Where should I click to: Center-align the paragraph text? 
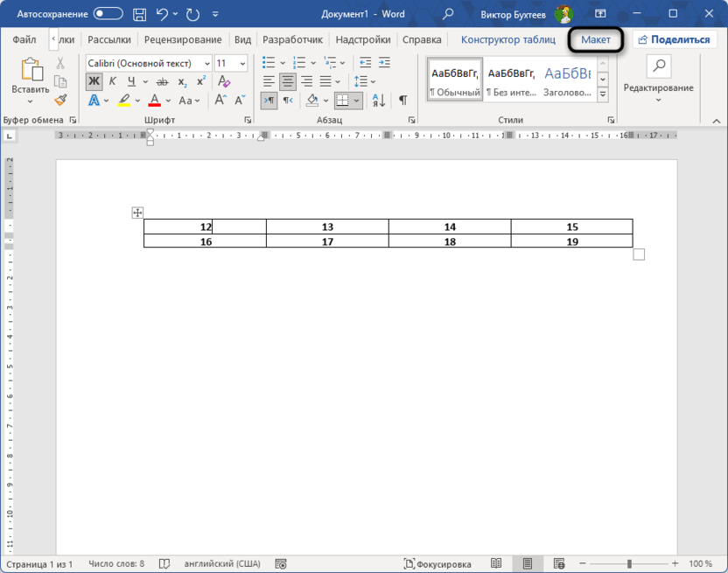click(x=288, y=81)
